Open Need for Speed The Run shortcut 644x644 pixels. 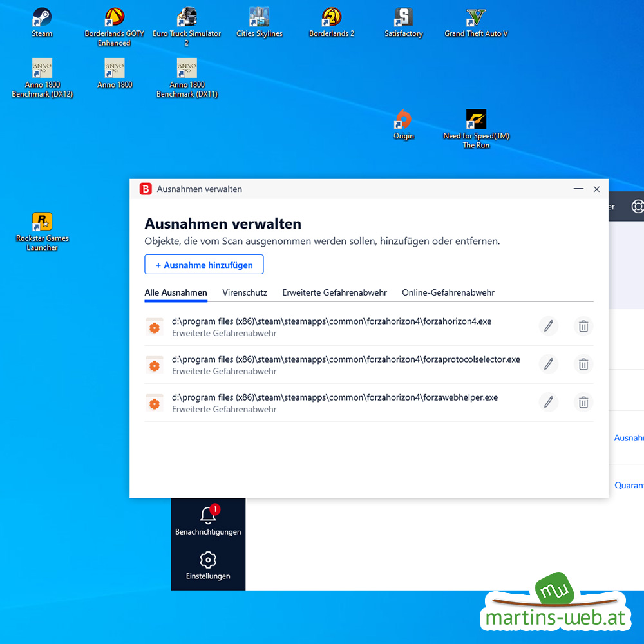tap(476, 129)
